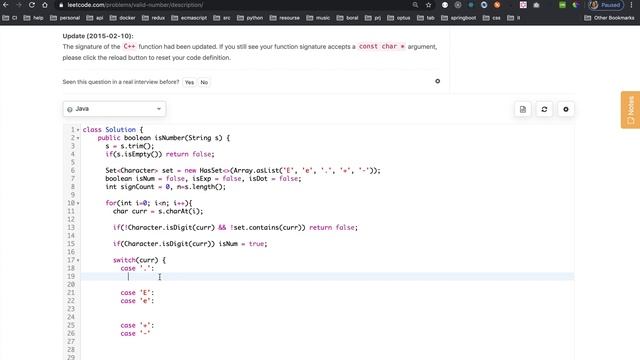Open the browser home page
This screenshot has height=360, width=640.
[x=45, y=5]
